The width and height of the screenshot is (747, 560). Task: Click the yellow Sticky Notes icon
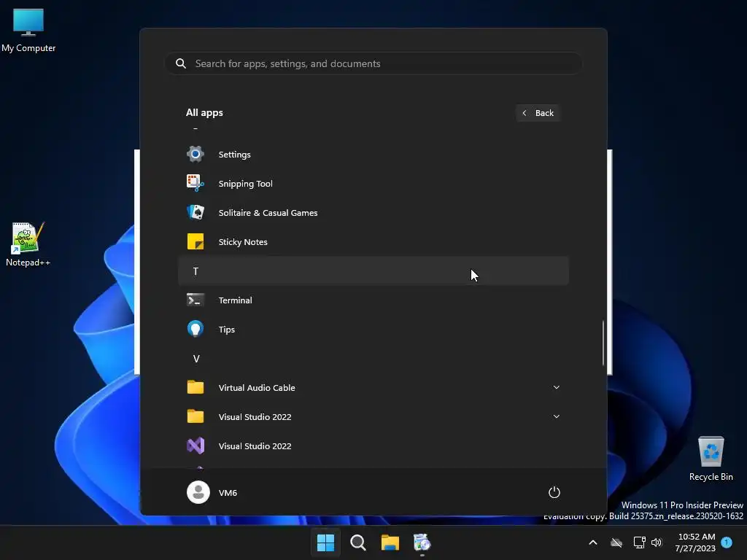[196, 241]
